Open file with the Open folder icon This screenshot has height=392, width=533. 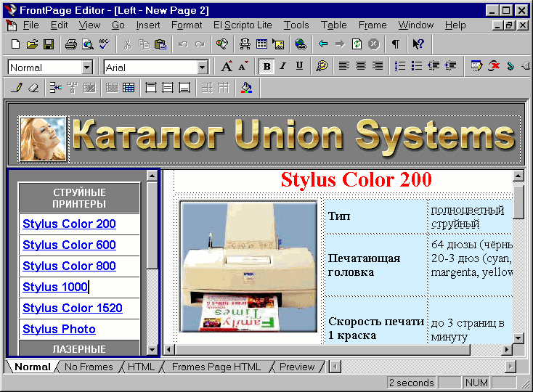point(32,44)
